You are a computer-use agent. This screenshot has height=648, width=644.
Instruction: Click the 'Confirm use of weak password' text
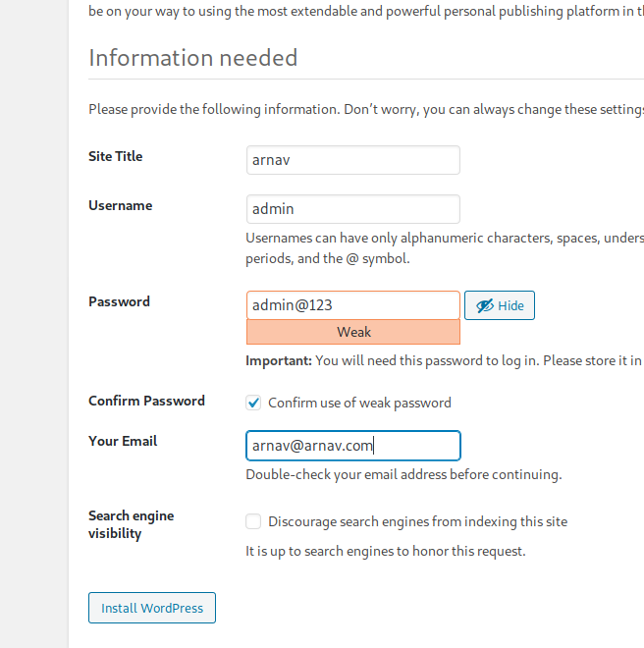point(359,403)
